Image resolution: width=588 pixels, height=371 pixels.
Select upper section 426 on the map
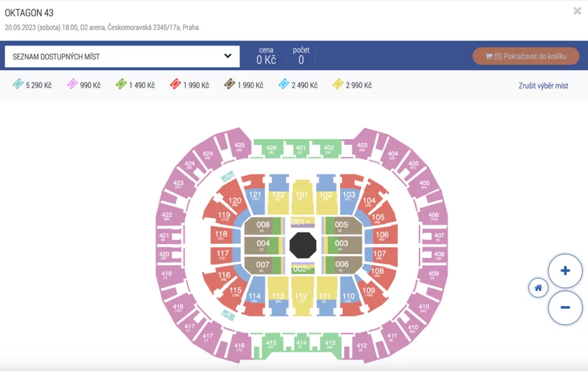[271, 148]
